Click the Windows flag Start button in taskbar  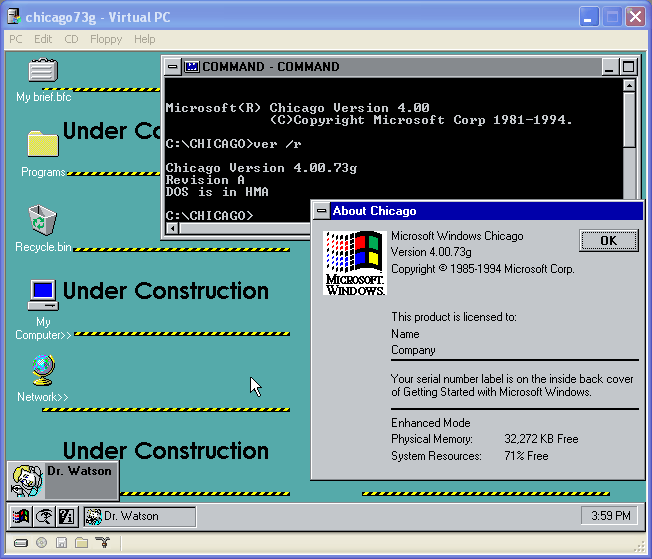(21, 517)
